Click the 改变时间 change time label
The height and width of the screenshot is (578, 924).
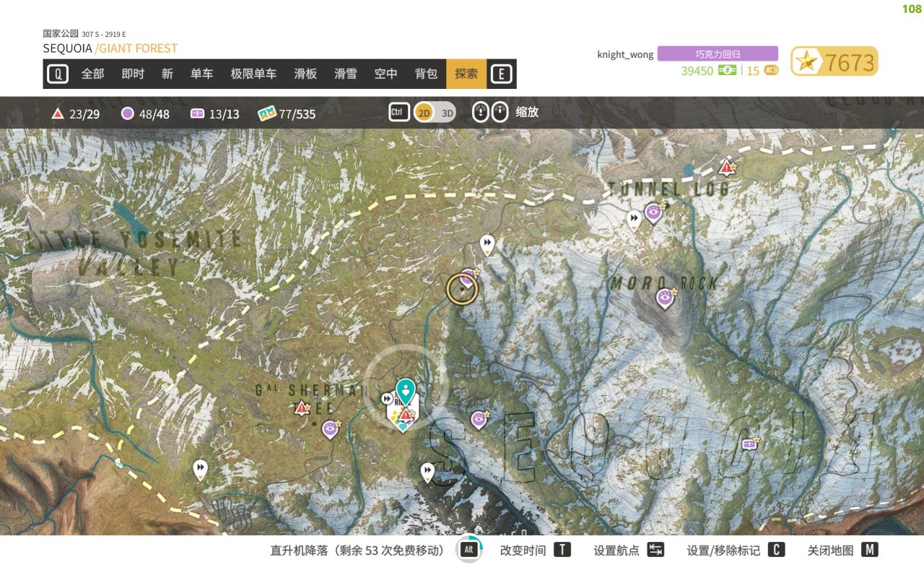pyautogui.click(x=523, y=551)
